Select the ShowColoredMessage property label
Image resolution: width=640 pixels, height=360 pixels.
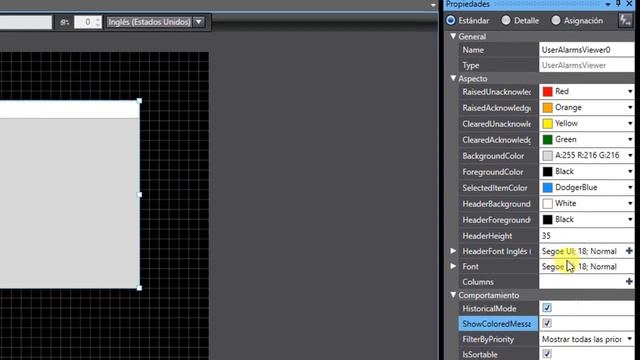(498, 324)
